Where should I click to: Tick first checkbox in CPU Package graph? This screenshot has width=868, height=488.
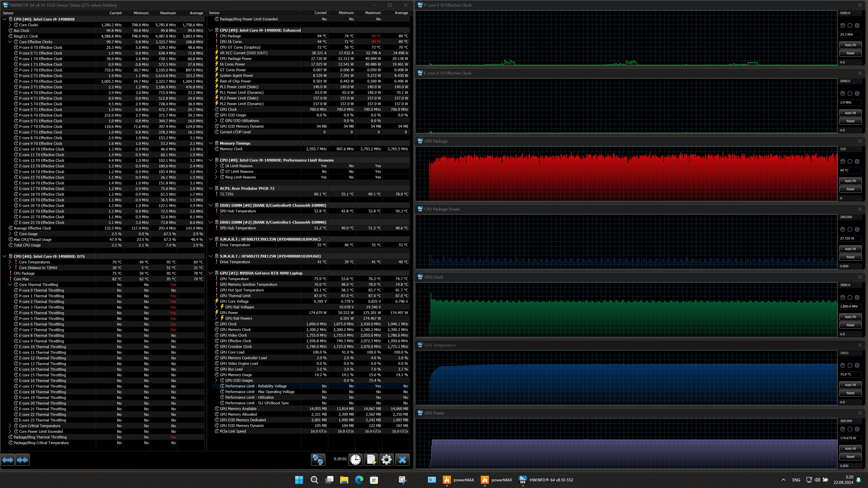pos(842,162)
